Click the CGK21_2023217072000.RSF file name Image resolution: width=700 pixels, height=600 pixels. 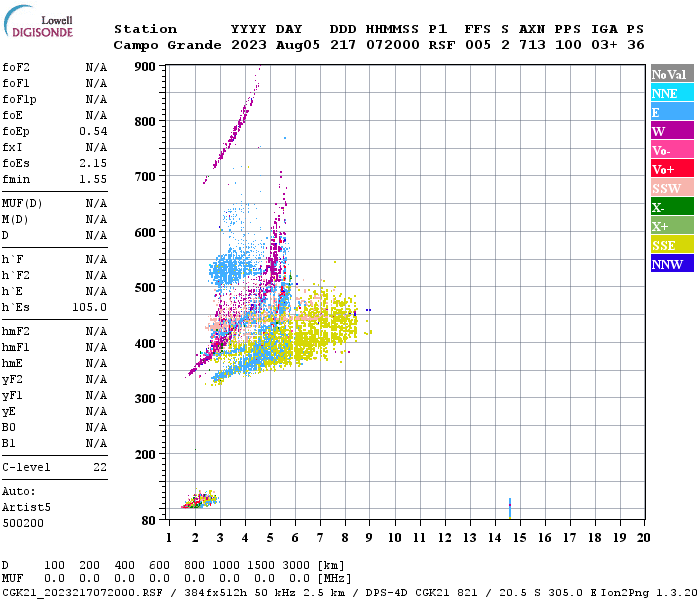coord(82,593)
